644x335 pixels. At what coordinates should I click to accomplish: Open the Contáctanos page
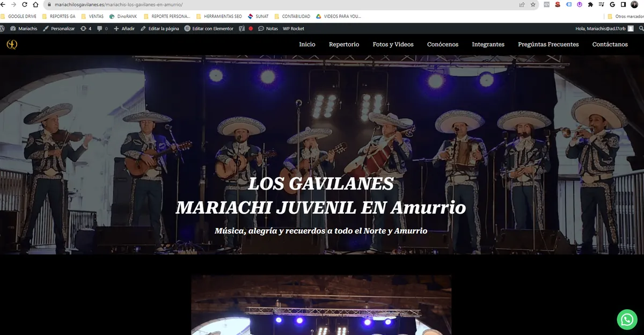tap(610, 45)
